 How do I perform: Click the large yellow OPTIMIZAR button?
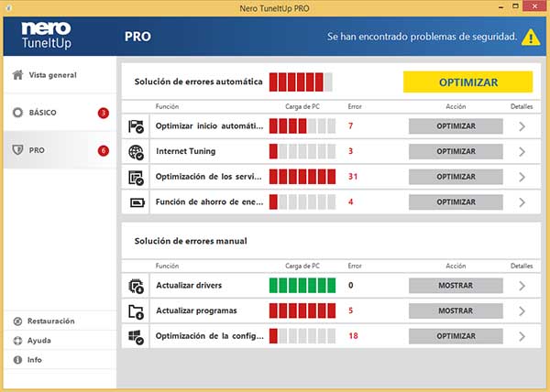click(x=467, y=82)
